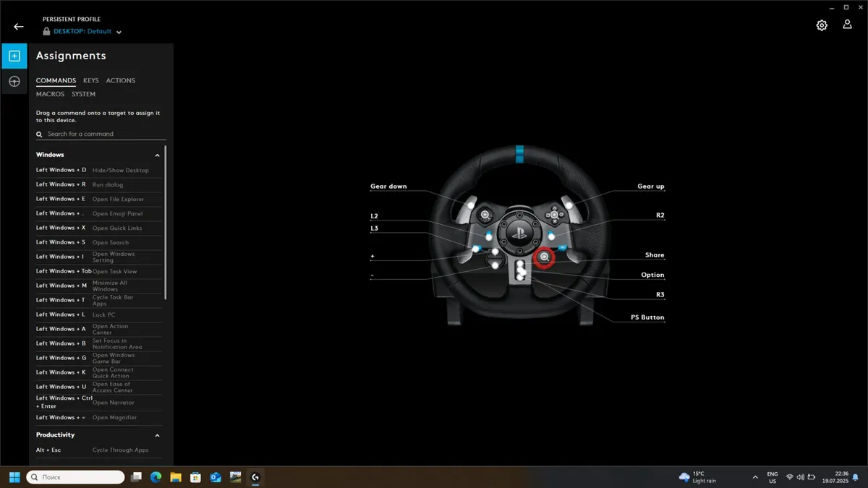
Task: Click the search magnifier icon in Assignments
Action: point(40,134)
